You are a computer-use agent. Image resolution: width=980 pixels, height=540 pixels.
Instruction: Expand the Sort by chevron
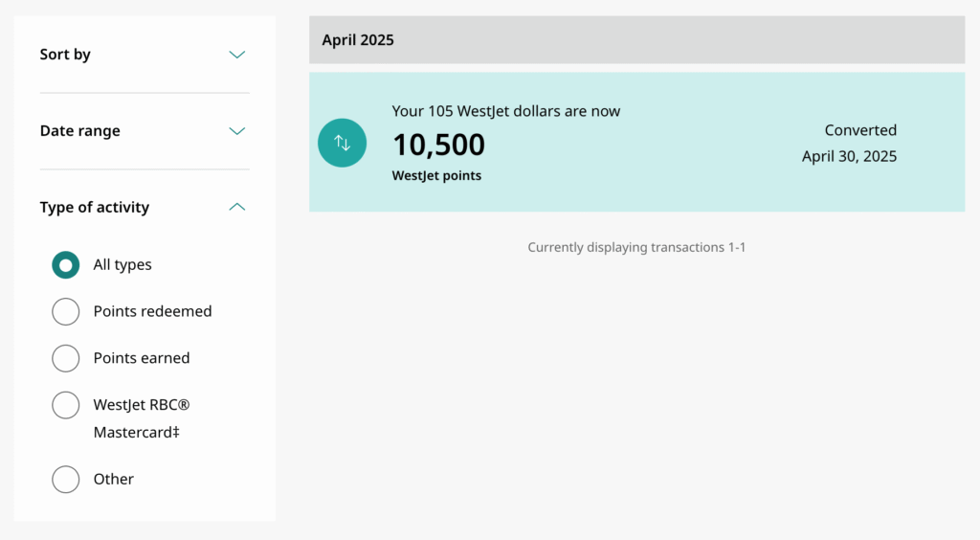(237, 55)
